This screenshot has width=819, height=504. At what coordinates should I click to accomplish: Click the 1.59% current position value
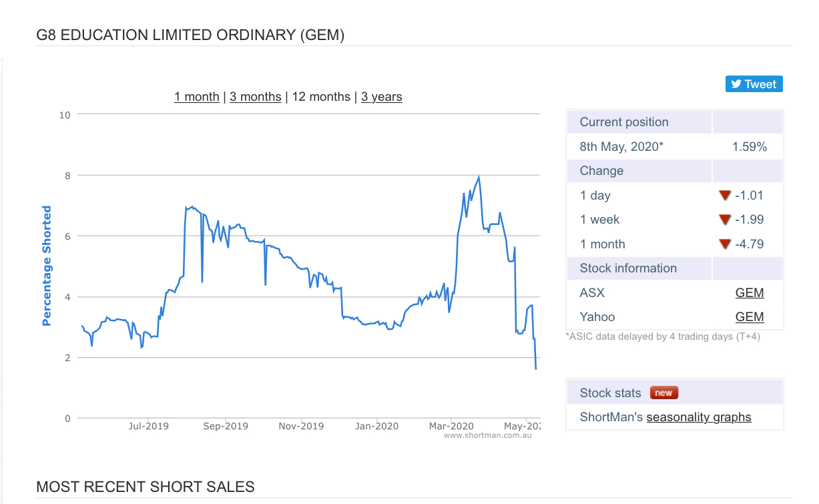pyautogui.click(x=750, y=147)
